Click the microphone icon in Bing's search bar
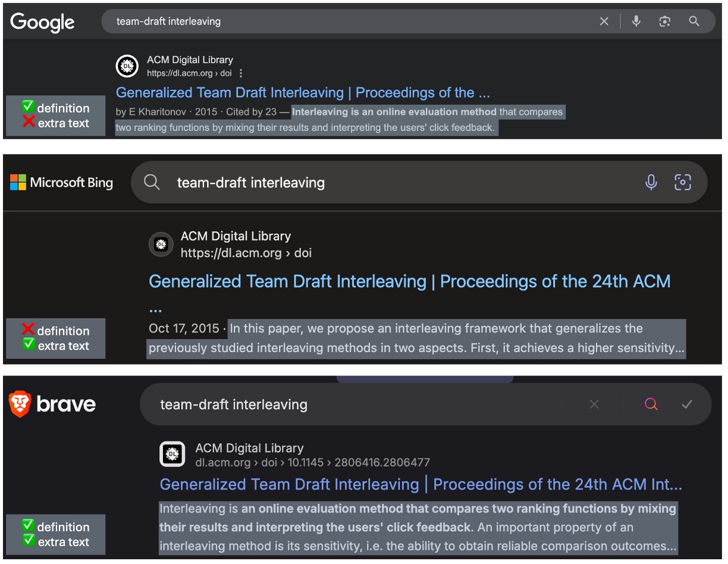This screenshot has width=728, height=564. (651, 183)
